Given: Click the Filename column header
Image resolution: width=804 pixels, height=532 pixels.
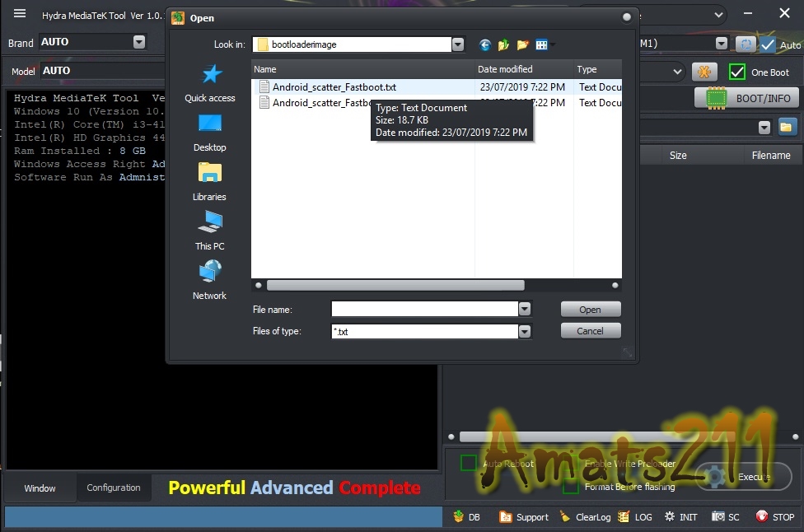Looking at the screenshot, I should click(771, 156).
